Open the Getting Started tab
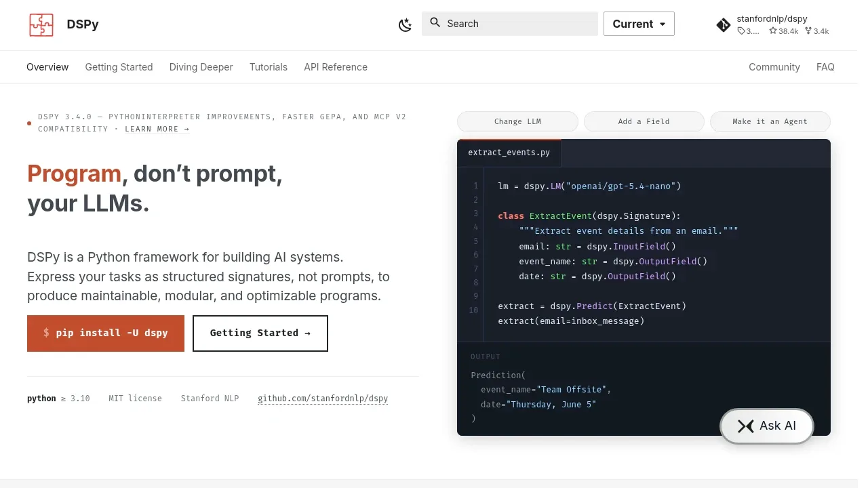This screenshot has height=488, width=868. [x=119, y=67]
